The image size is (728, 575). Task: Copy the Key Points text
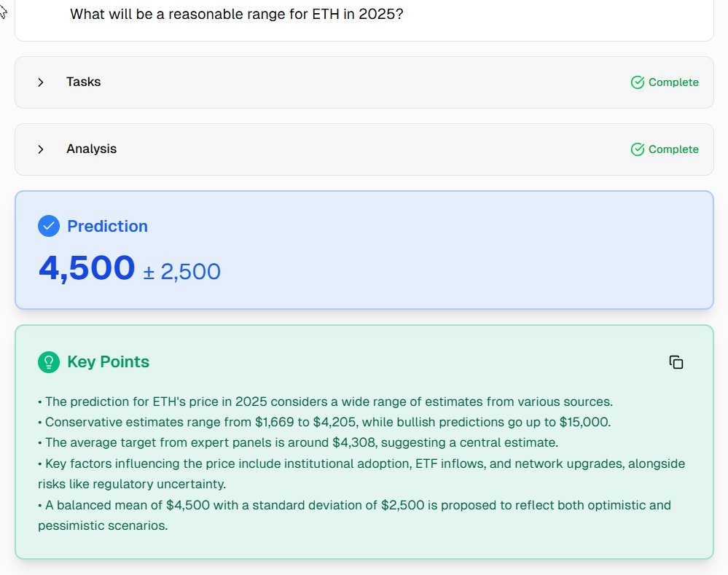676,362
